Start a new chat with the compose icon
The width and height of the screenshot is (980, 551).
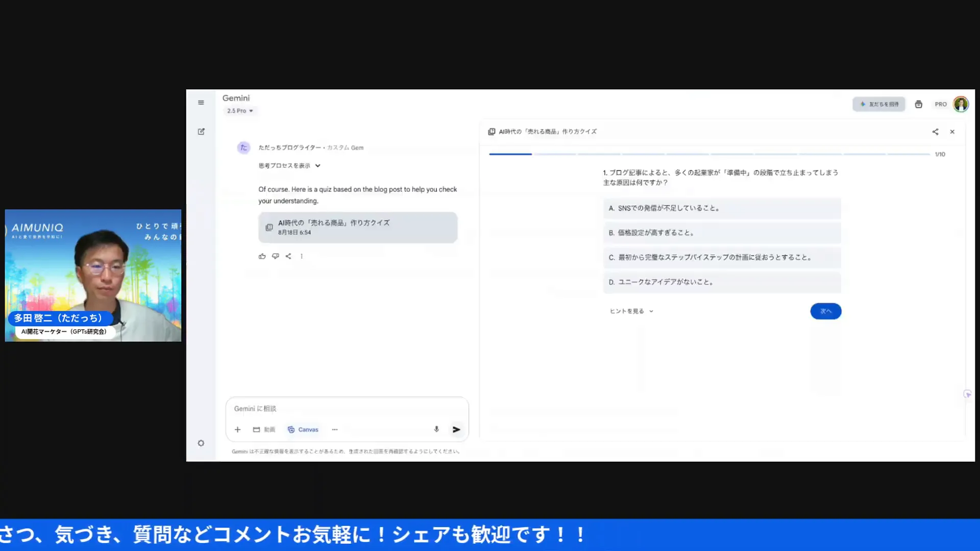[201, 132]
